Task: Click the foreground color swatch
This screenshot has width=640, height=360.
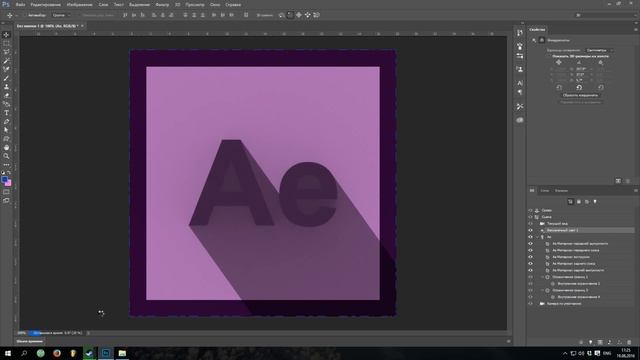Action: pos(4,180)
